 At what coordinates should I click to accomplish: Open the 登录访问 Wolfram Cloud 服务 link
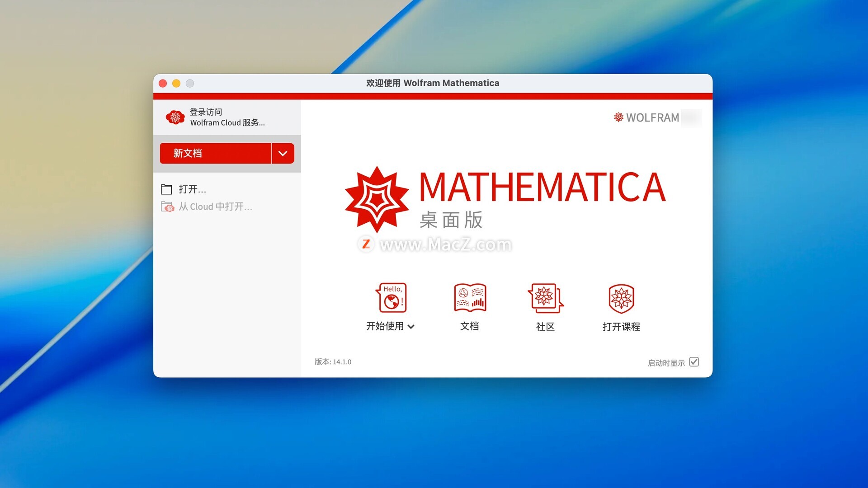(x=227, y=117)
